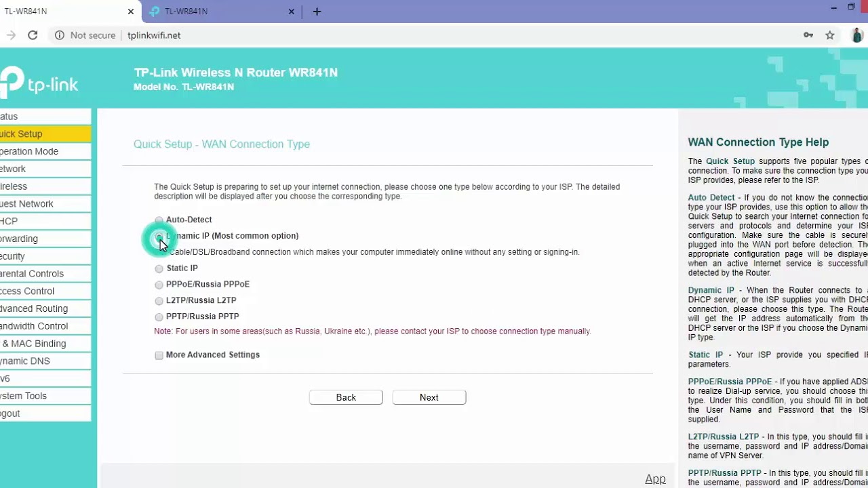Screen dimensions: 868x488
Task: Choose L2TP/Russia L2TP radio button
Action: (x=159, y=301)
